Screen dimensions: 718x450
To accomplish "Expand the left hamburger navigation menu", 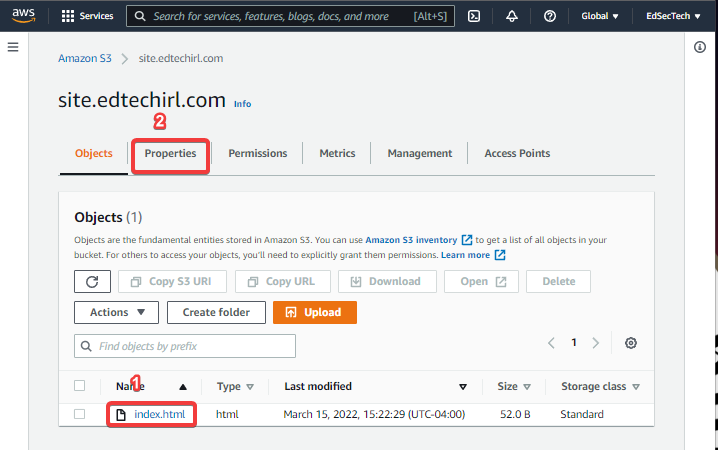I will 13,47.
